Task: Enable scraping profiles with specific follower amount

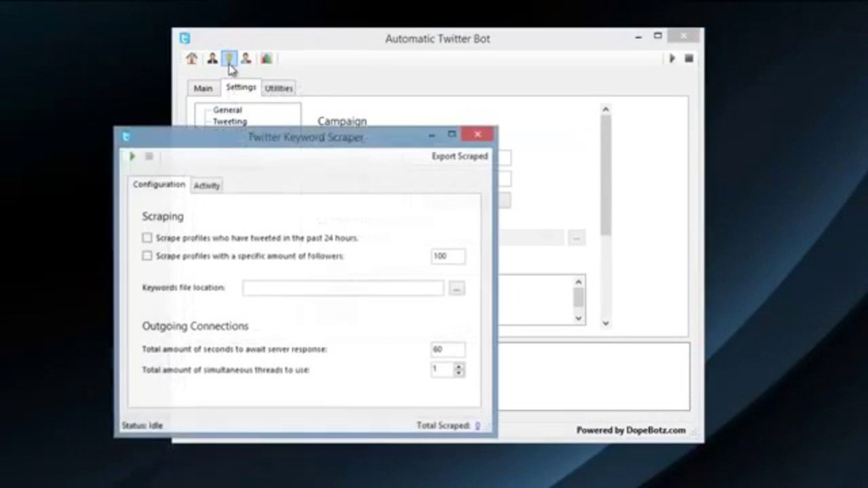Action: [147, 256]
